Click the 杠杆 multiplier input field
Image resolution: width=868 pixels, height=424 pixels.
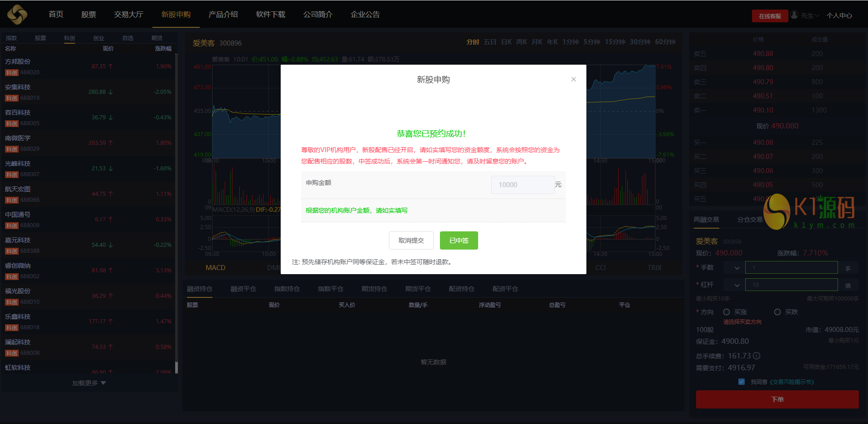(792, 285)
